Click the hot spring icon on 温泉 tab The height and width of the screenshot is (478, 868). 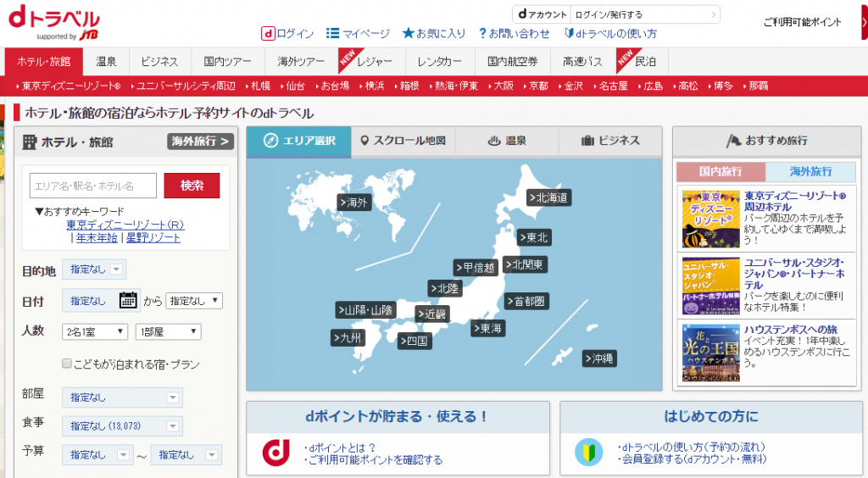pos(494,141)
